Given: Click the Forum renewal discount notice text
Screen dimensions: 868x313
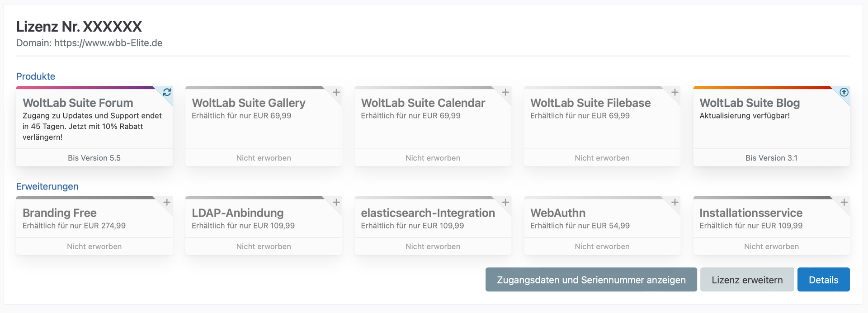Looking at the screenshot, I should [92, 126].
